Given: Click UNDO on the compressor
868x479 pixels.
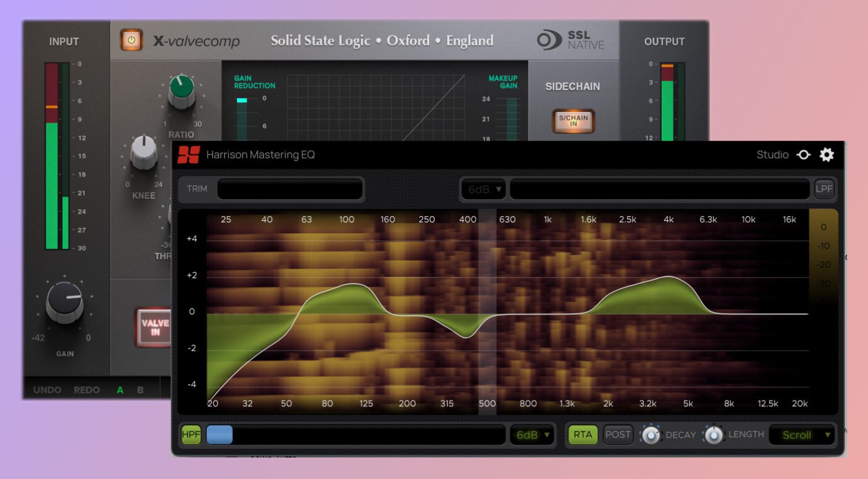Looking at the screenshot, I should coord(47,389).
